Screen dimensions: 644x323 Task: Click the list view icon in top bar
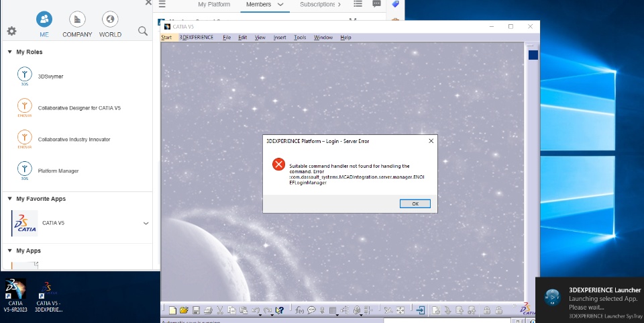coord(358,4)
